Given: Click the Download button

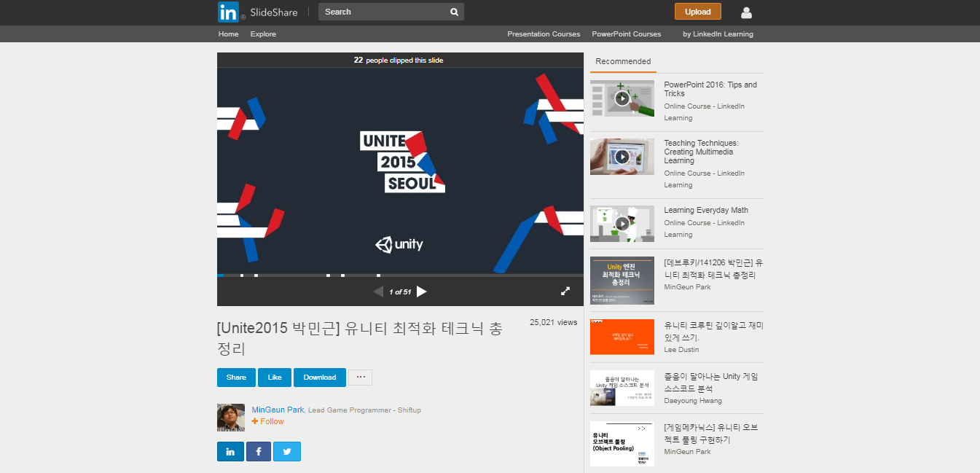Looking at the screenshot, I should (x=320, y=378).
